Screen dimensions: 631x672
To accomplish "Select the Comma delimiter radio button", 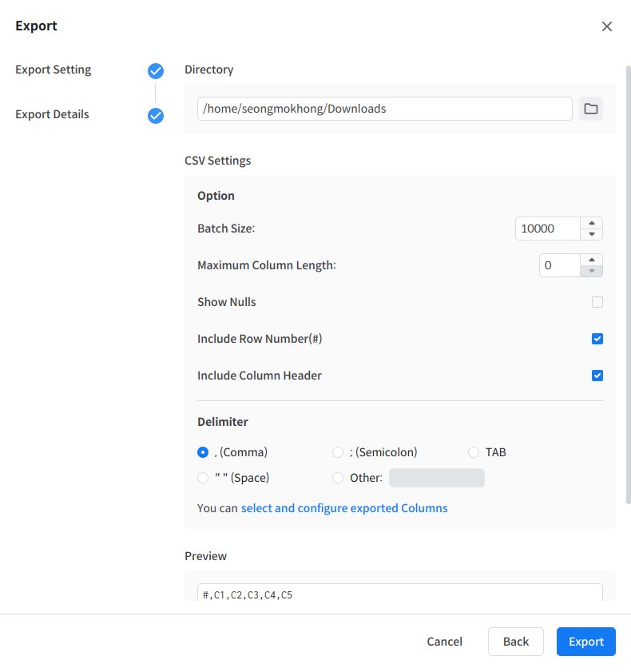I will [203, 452].
